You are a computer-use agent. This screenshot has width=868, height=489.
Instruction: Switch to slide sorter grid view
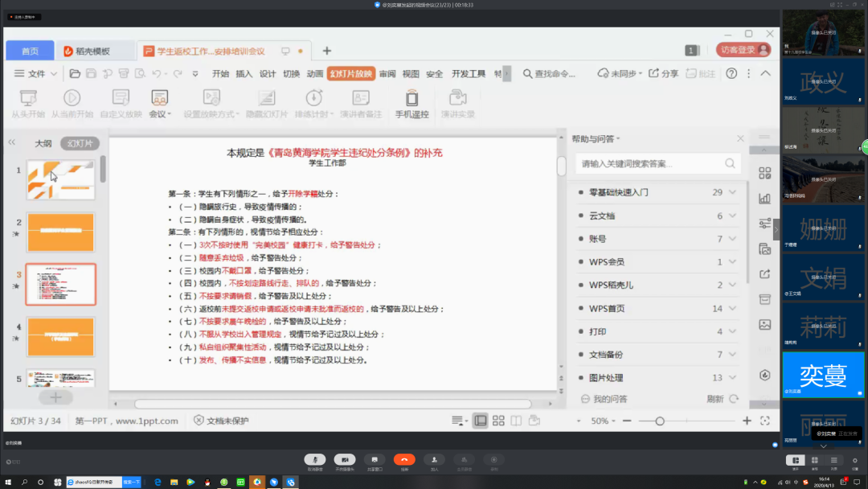498,421
